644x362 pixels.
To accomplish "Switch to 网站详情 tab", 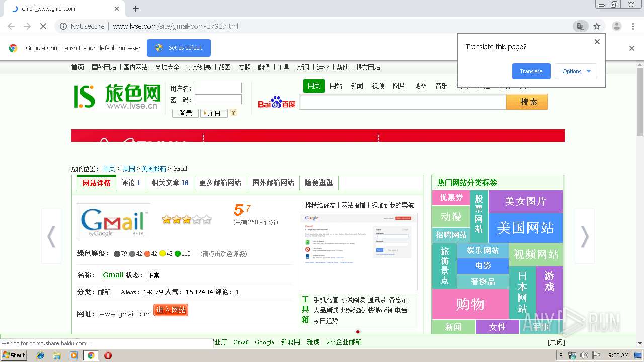I will 96,183.
